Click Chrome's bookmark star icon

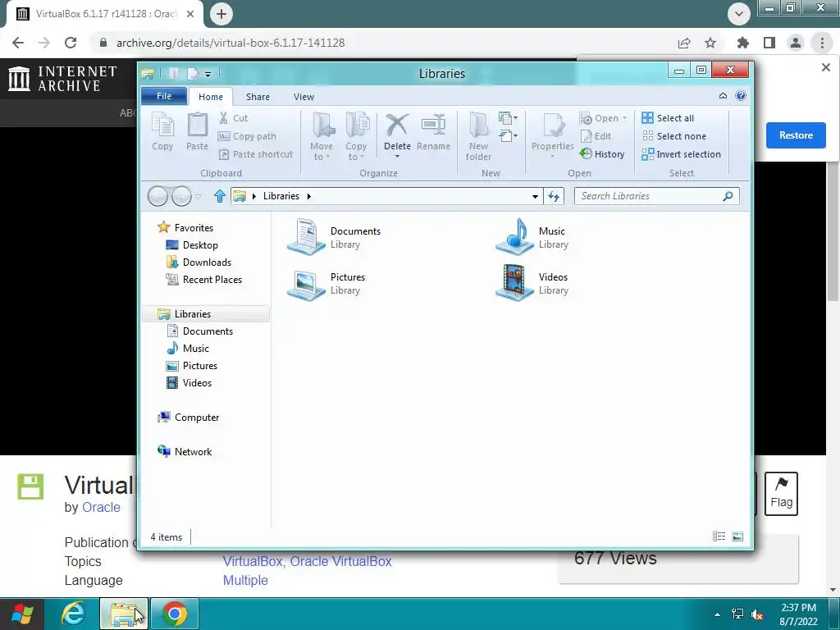click(710, 43)
